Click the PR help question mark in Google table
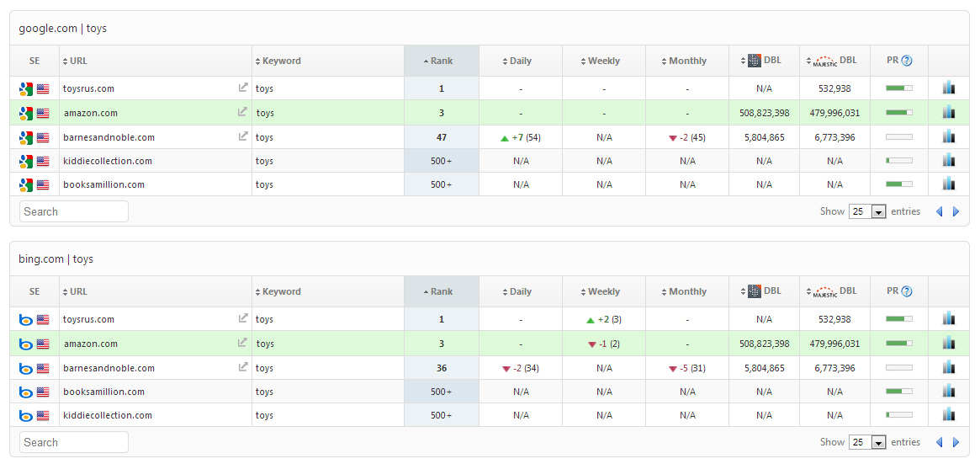 point(907,61)
